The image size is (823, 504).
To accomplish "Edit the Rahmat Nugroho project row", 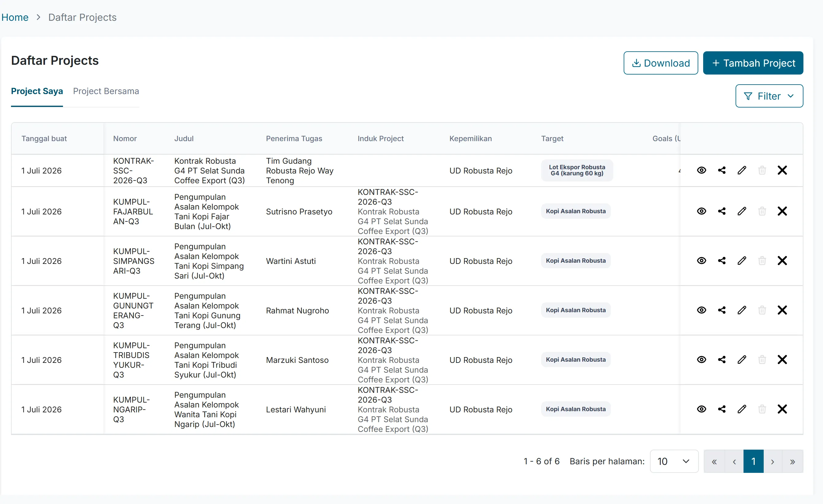I will tap(742, 310).
